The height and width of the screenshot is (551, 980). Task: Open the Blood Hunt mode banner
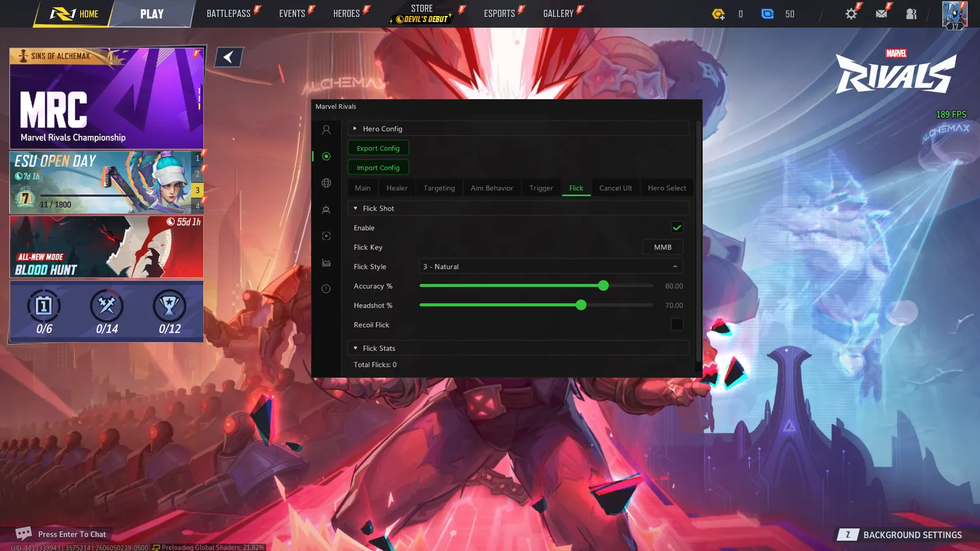(107, 247)
